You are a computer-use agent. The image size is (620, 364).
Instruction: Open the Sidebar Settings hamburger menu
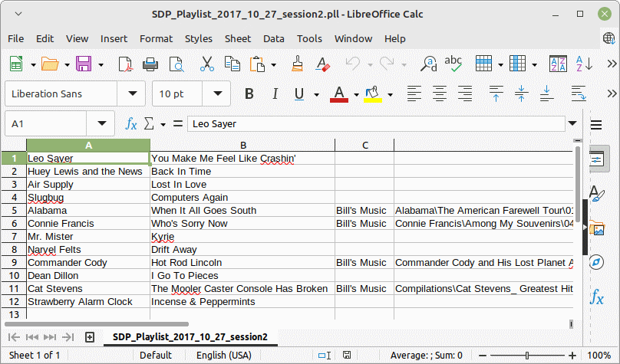tap(596, 125)
